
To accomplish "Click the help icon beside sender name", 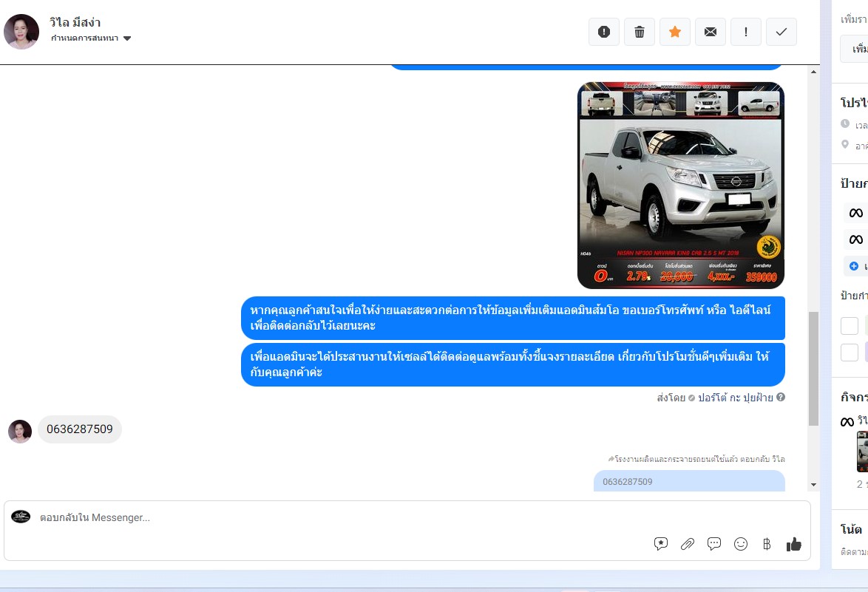I will (x=781, y=398).
